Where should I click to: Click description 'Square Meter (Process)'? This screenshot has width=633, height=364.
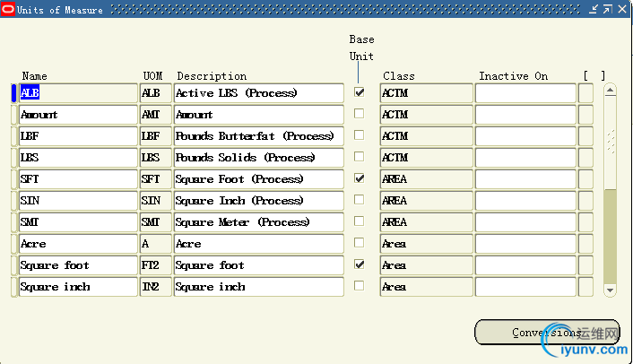(x=259, y=222)
